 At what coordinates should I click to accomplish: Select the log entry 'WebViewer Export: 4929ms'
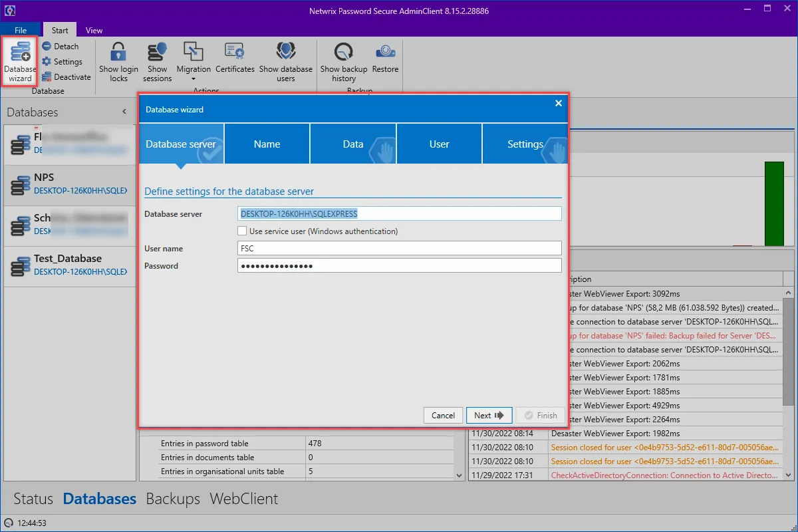675,406
